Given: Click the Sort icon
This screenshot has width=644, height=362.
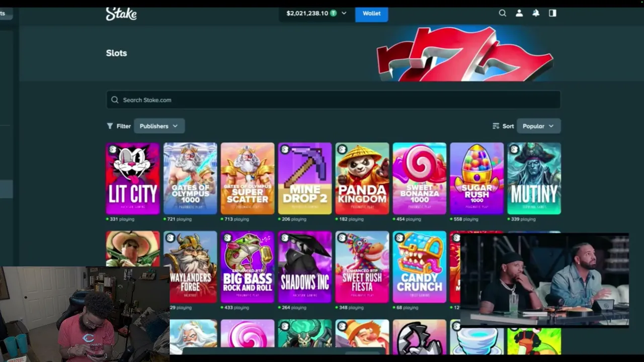Looking at the screenshot, I should tap(496, 126).
